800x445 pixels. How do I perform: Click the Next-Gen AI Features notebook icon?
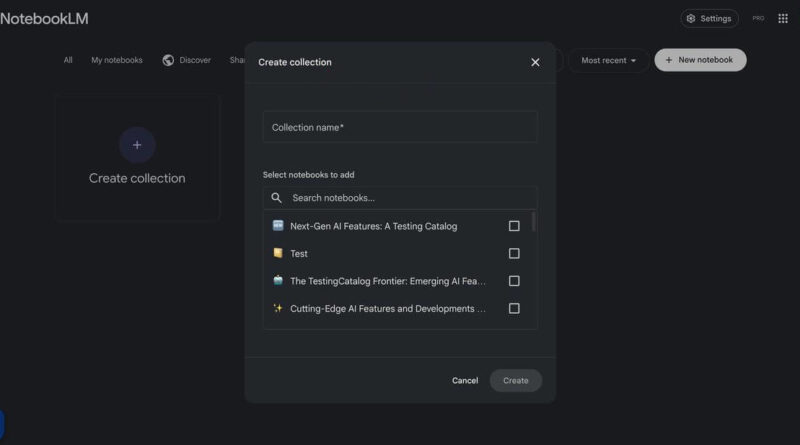click(x=278, y=226)
